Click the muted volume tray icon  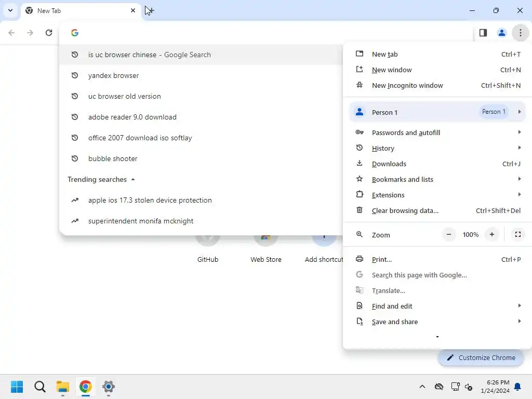click(x=469, y=387)
